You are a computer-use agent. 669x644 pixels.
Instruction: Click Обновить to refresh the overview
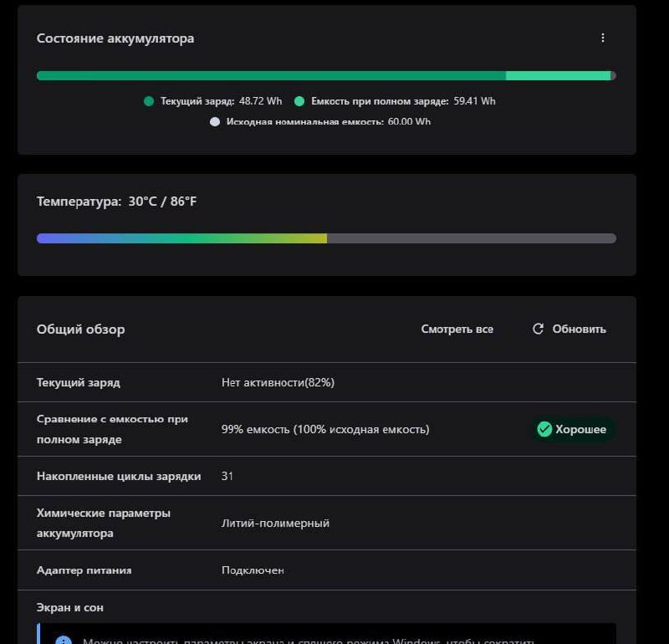579,329
